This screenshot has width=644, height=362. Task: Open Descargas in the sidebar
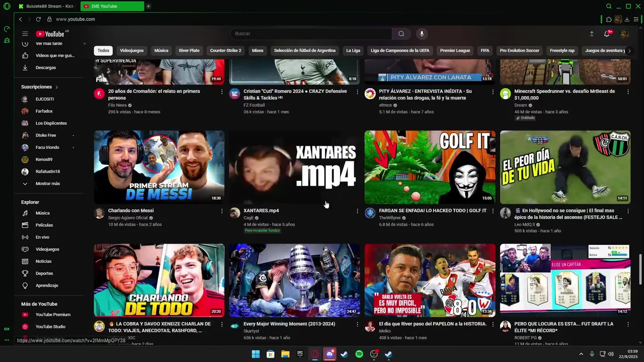click(x=46, y=67)
